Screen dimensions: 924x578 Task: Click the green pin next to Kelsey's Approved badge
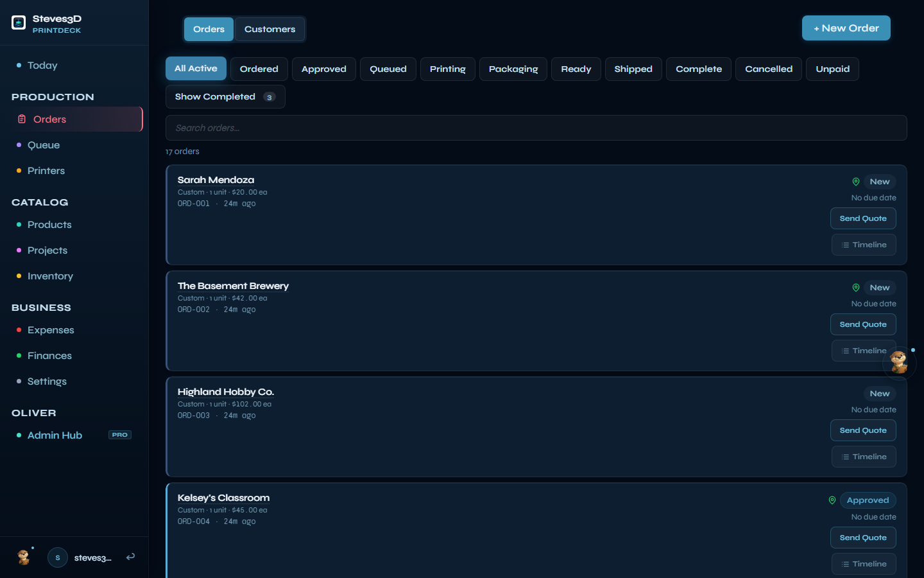pos(832,500)
